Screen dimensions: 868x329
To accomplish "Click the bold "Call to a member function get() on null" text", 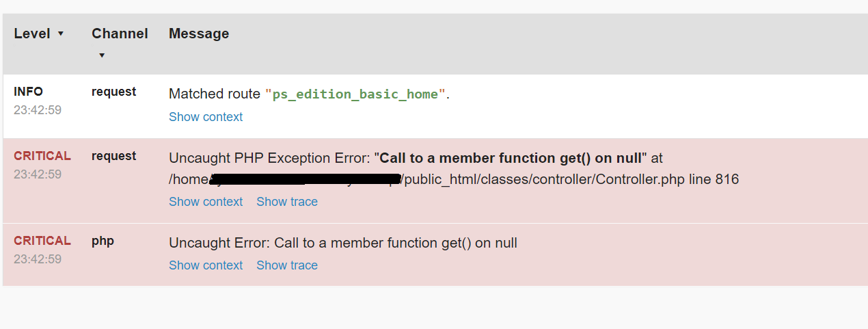I will pos(511,159).
